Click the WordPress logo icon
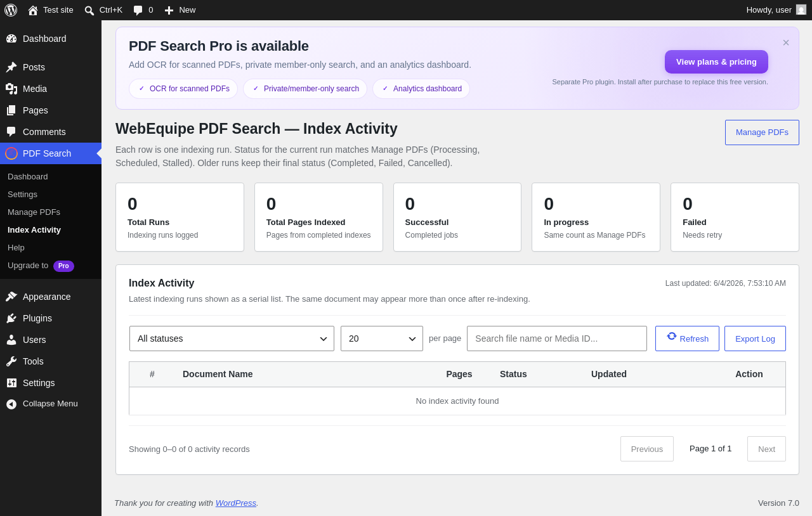The height and width of the screenshot is (516, 812). 11,10
